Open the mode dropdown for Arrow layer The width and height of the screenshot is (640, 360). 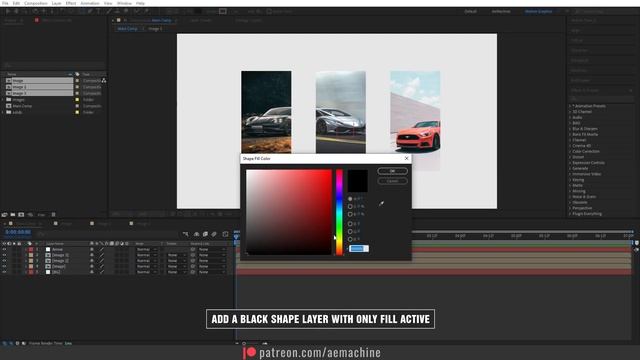pyautogui.click(x=147, y=249)
